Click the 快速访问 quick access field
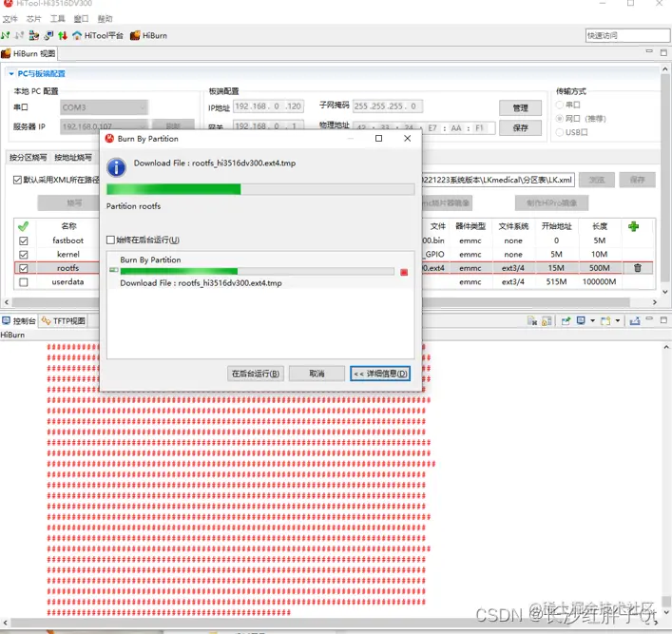The width and height of the screenshot is (672, 634). point(627,35)
